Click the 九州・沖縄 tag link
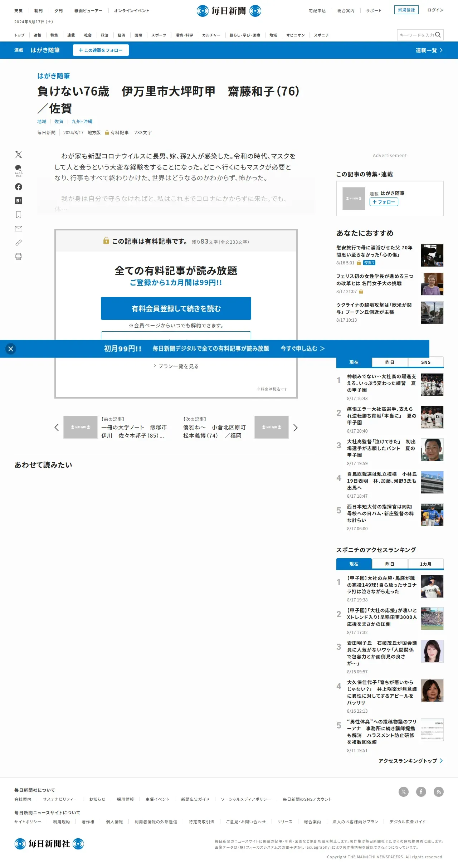The height and width of the screenshot is (868, 458). [x=82, y=122]
